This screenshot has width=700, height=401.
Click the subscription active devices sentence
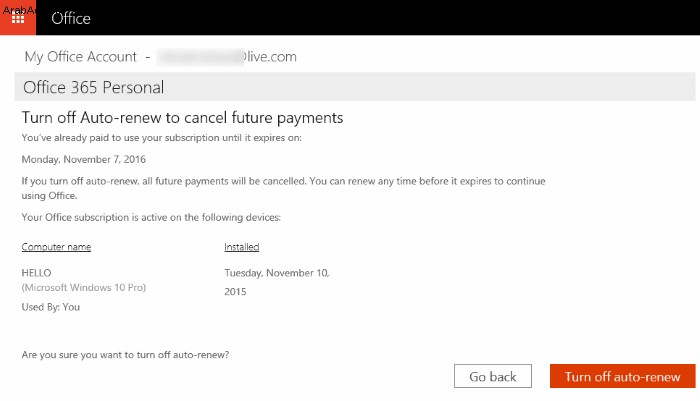[151, 217]
